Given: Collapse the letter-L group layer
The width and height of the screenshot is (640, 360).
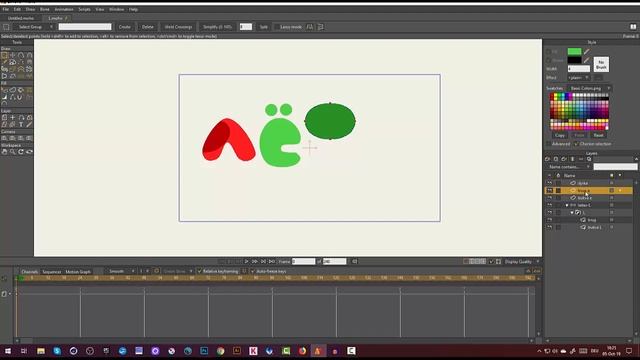Looking at the screenshot, I should tap(567, 205).
